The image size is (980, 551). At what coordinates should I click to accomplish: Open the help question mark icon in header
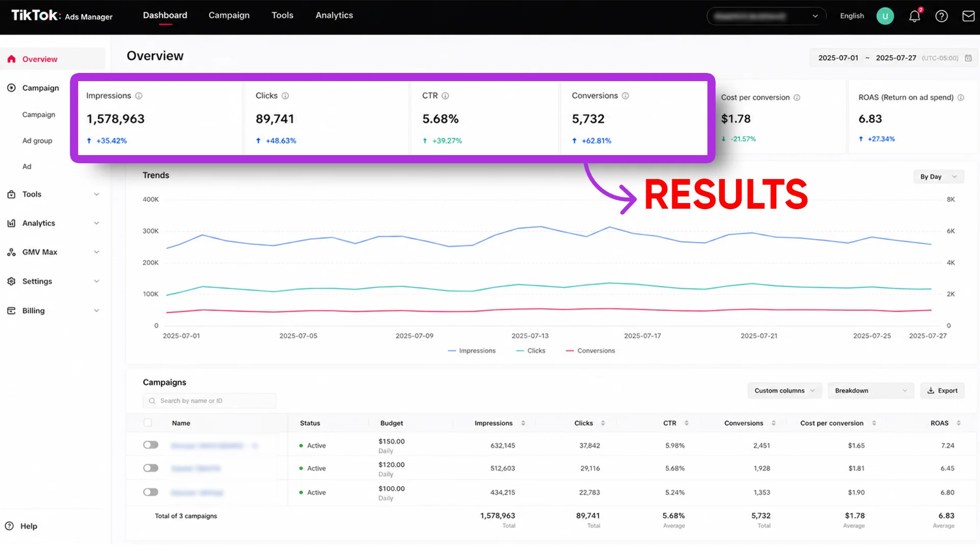(x=941, y=16)
